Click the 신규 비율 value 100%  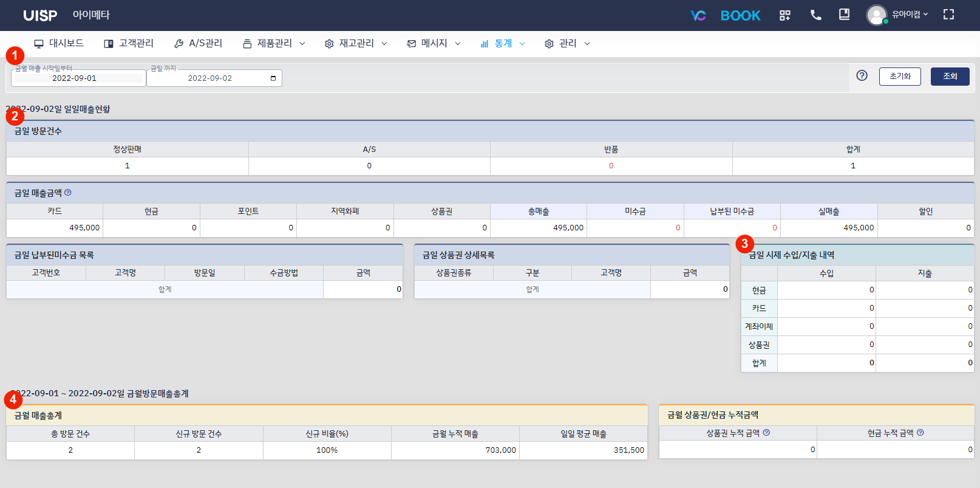click(x=327, y=450)
